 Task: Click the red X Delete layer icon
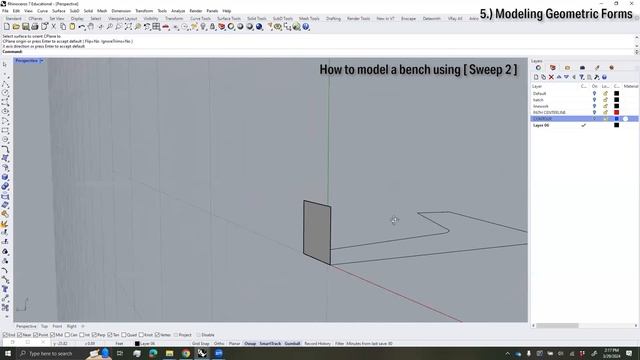(551, 77)
